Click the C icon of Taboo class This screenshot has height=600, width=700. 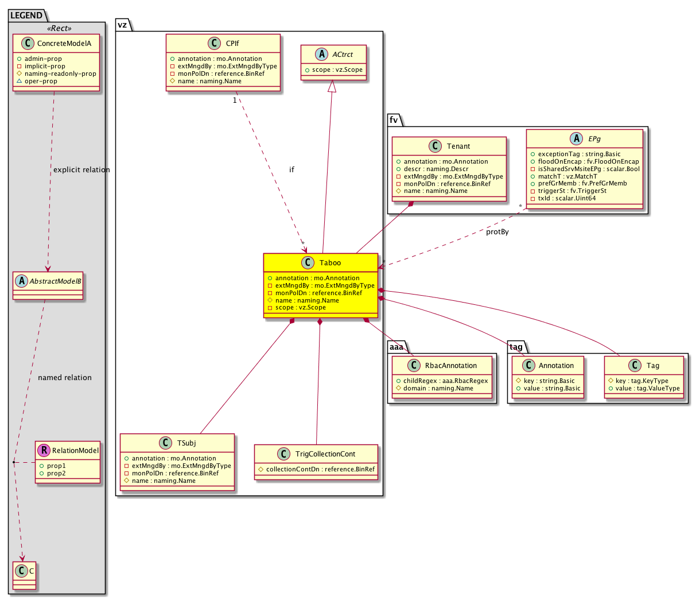pyautogui.click(x=308, y=263)
